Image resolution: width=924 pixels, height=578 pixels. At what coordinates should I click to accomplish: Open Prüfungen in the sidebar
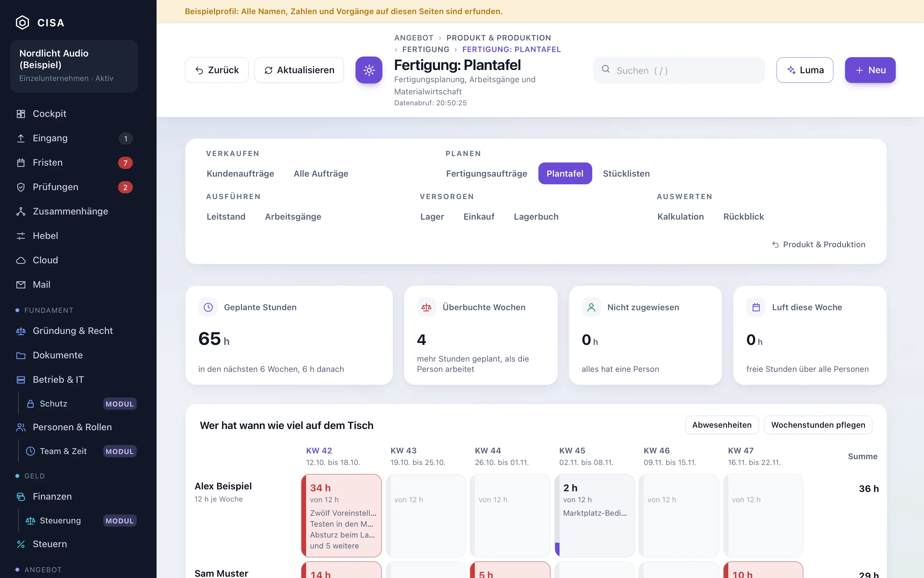click(x=74, y=187)
